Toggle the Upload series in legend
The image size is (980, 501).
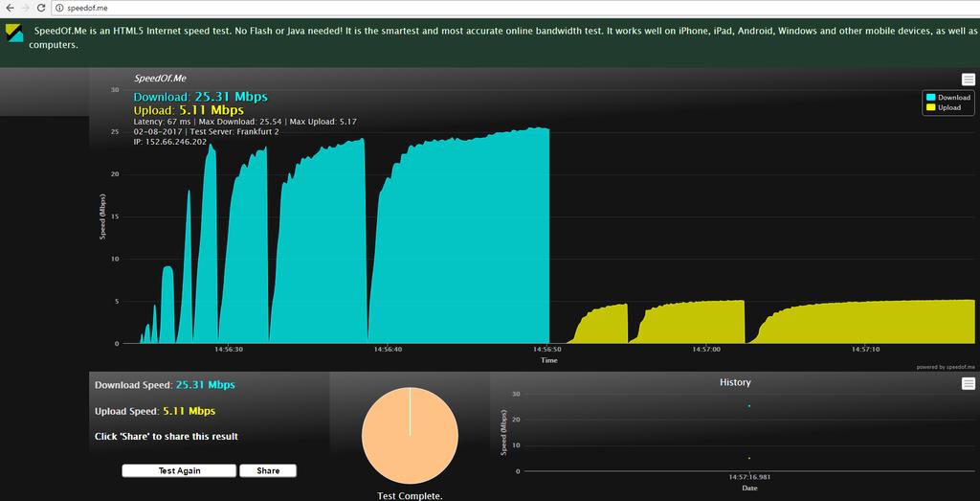click(944, 107)
